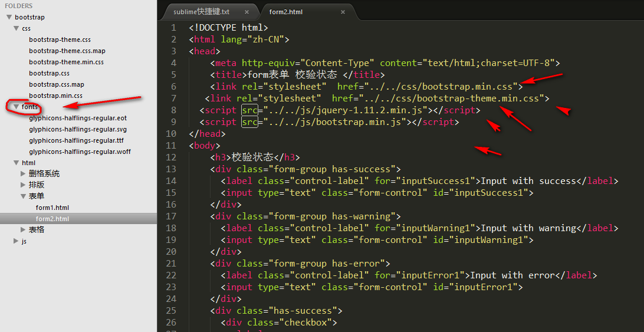This screenshot has width=644, height=332.
Task: Click the "form-group has-success" class string
Action: point(332,169)
